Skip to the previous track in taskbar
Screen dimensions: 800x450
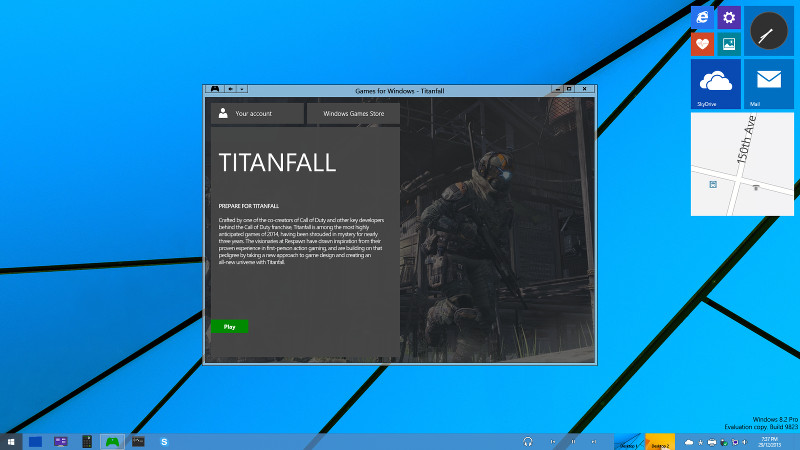tap(553, 442)
